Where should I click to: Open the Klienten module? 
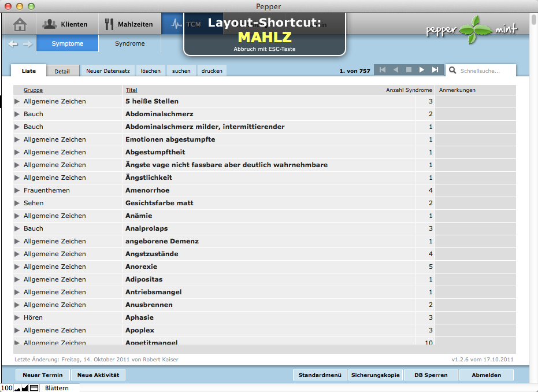pos(65,24)
